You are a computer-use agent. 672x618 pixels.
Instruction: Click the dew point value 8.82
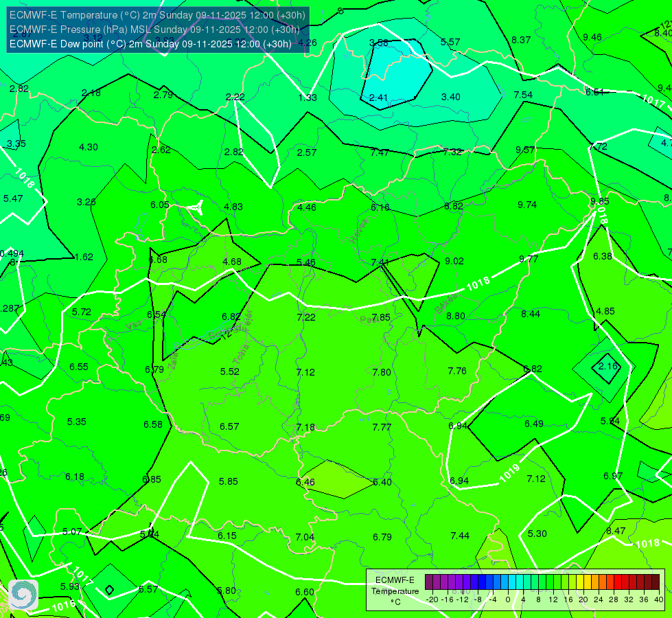(x=454, y=206)
